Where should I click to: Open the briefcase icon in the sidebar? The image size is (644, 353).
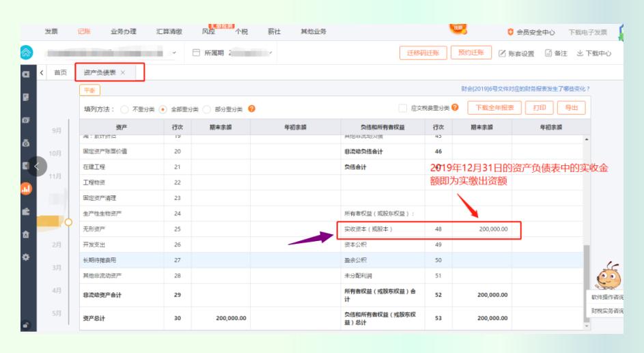tap(26, 212)
